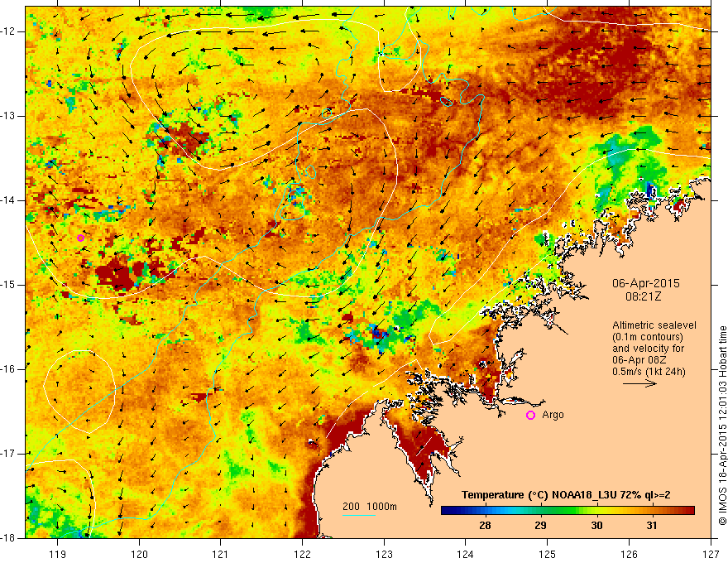
Task: Click the '(0.1m contours)' caption line
Action: 648,337
